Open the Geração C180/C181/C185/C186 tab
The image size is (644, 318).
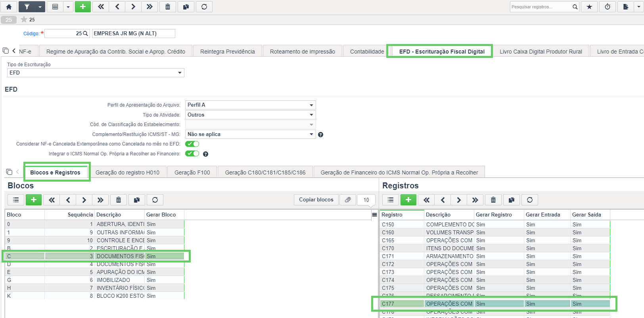[x=265, y=172]
